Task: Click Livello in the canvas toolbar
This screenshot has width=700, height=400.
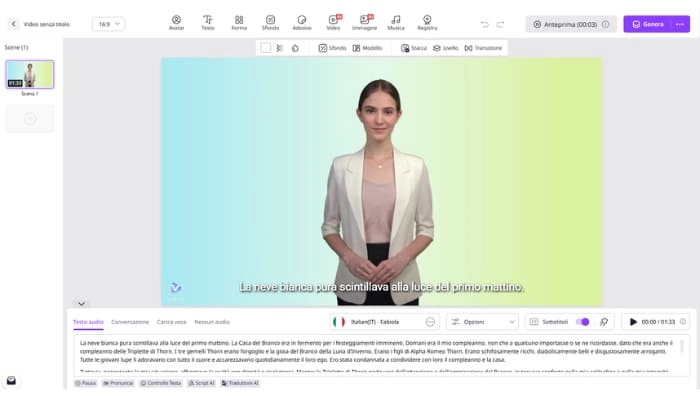Action: click(x=446, y=48)
